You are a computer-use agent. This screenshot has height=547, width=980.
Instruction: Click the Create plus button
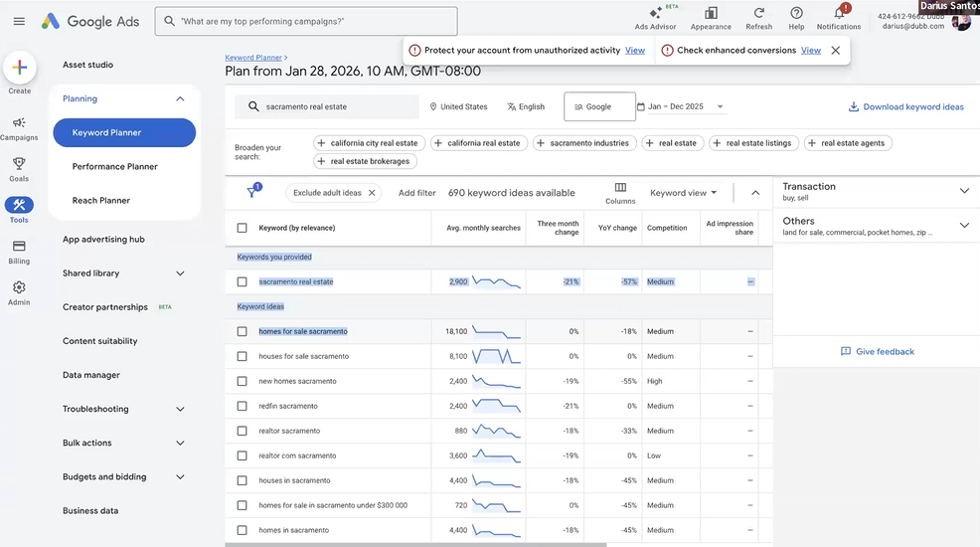(19, 68)
